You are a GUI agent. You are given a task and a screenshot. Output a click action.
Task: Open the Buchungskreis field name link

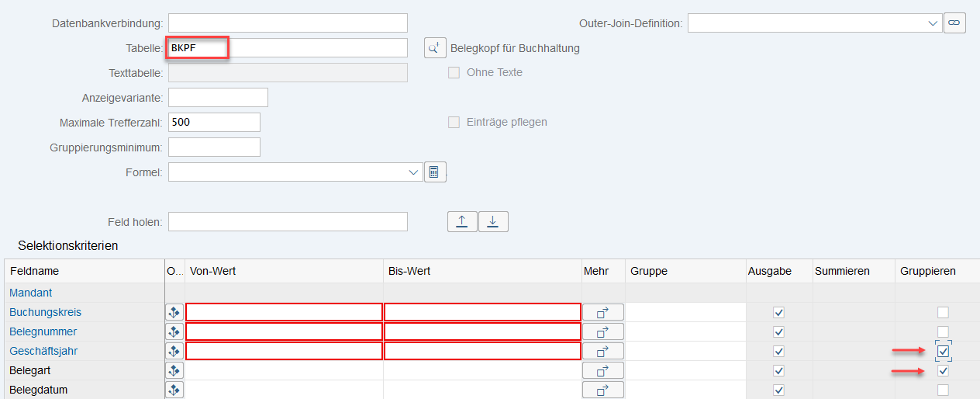point(45,312)
